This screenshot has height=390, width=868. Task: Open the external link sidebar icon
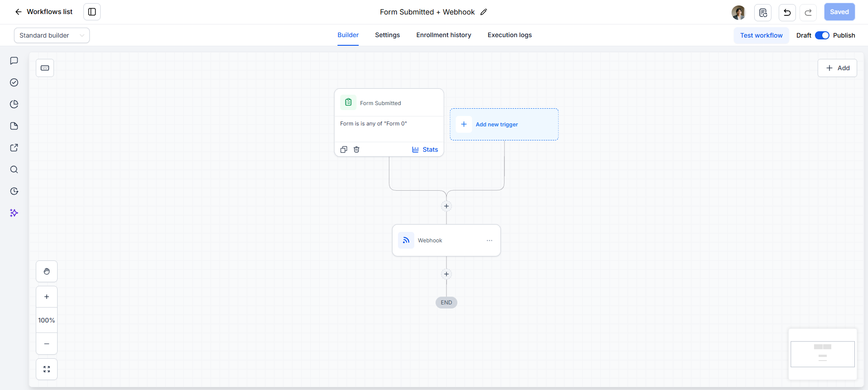coord(14,148)
